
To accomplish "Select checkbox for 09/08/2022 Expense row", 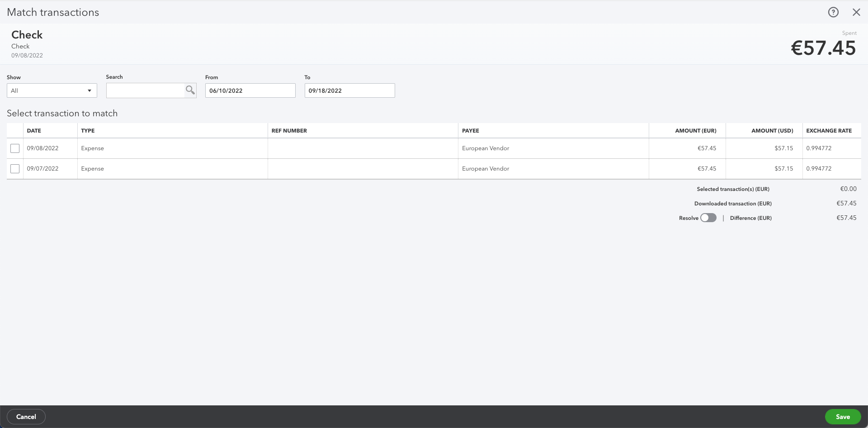I will click(x=15, y=148).
